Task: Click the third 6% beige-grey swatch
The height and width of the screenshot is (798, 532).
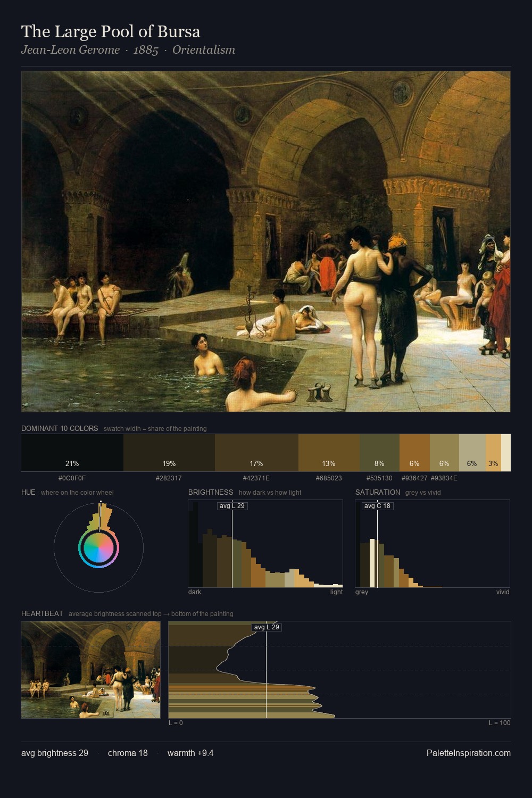Action: [x=472, y=453]
